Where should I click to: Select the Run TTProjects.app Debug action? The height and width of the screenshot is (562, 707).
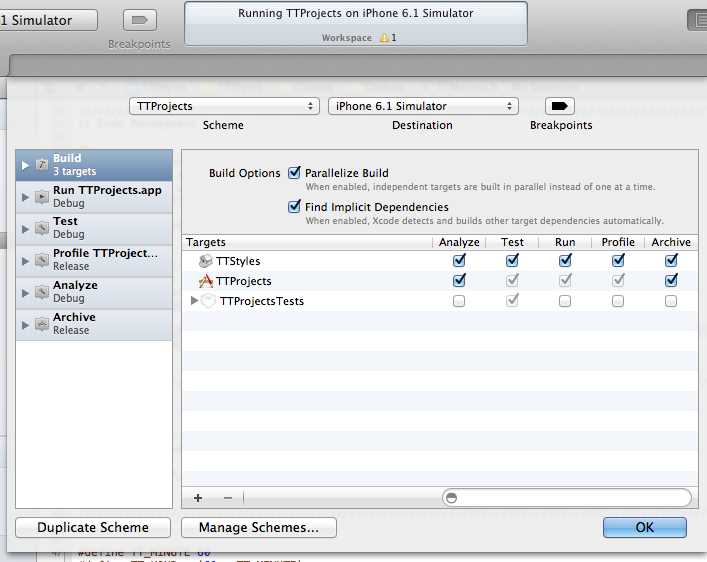point(94,197)
